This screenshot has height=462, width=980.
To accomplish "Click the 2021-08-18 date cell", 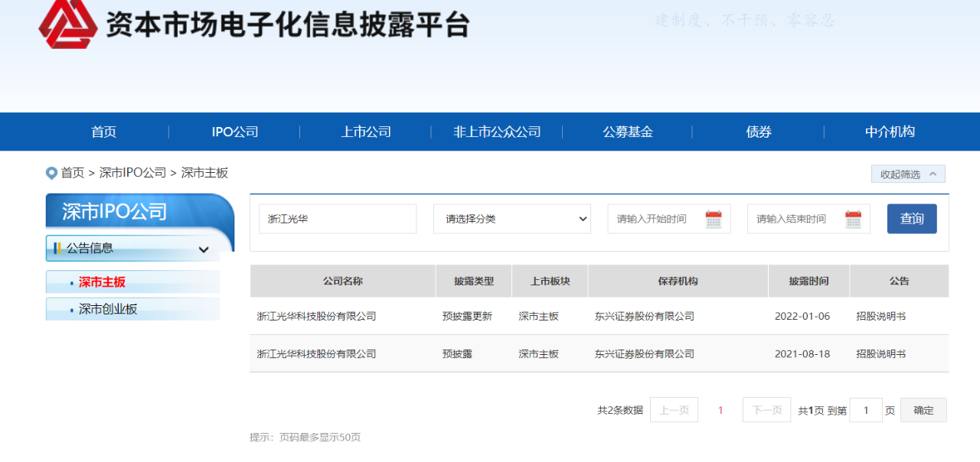I will pyautogui.click(x=802, y=354).
